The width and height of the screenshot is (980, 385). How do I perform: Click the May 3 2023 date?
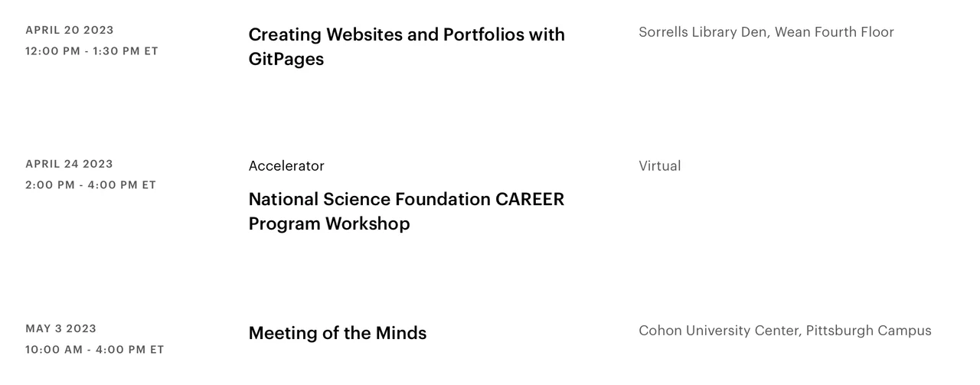[61, 329]
